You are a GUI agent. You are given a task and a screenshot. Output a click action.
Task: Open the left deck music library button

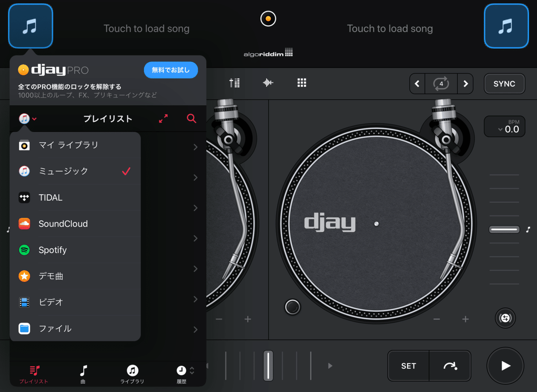tap(30, 26)
